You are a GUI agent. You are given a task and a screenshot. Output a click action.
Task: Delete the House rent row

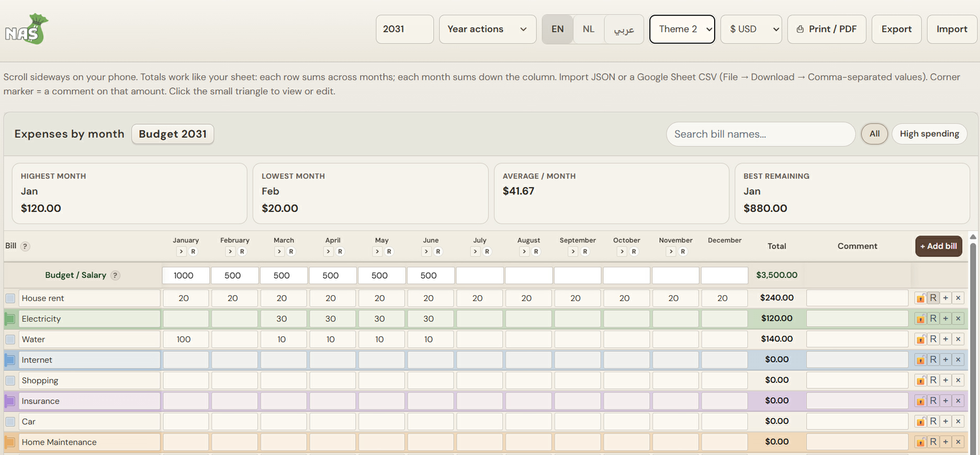coord(958,298)
